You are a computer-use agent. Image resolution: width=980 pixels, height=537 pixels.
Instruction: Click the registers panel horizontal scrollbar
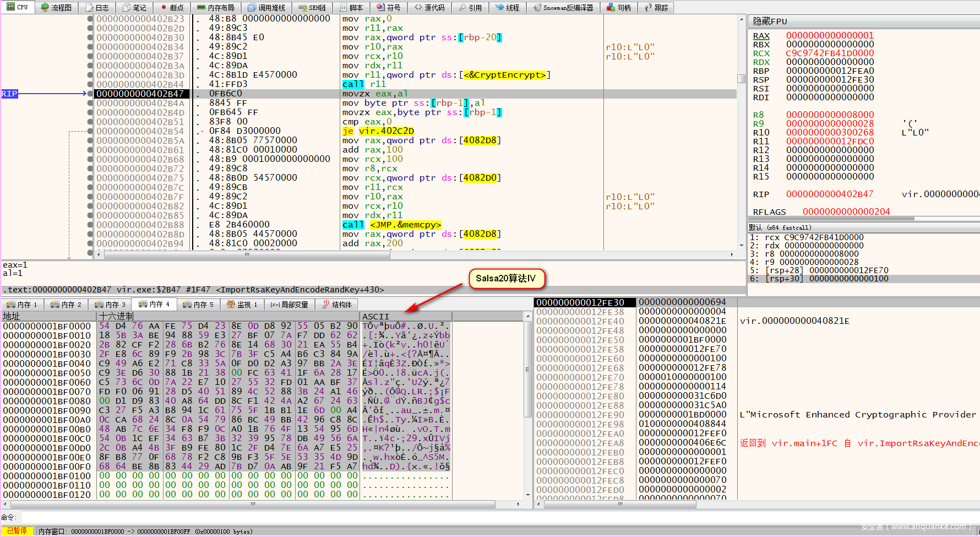(x=831, y=219)
